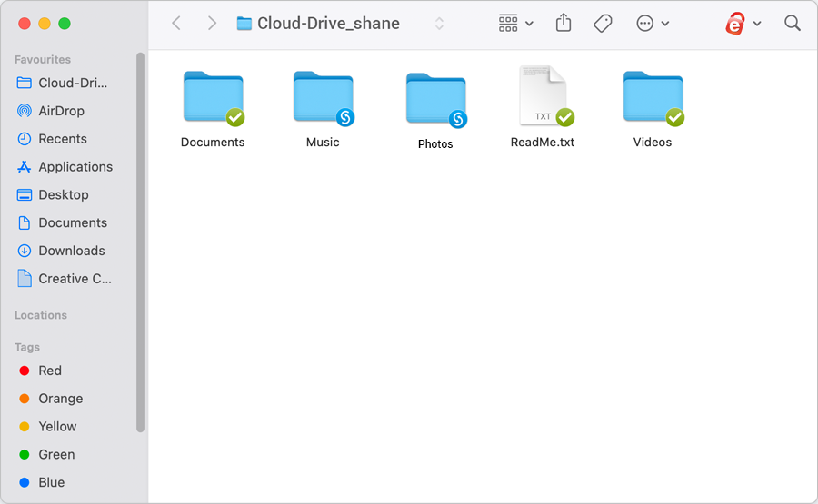Click the "Documents" folder name label
Viewport: 818px width, 504px height.
click(213, 143)
